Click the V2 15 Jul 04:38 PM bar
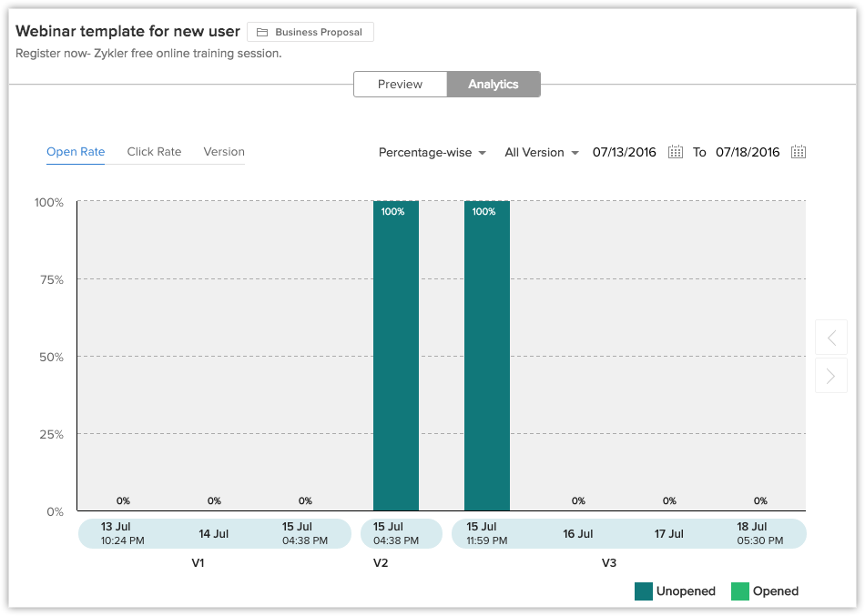 [x=396, y=355]
